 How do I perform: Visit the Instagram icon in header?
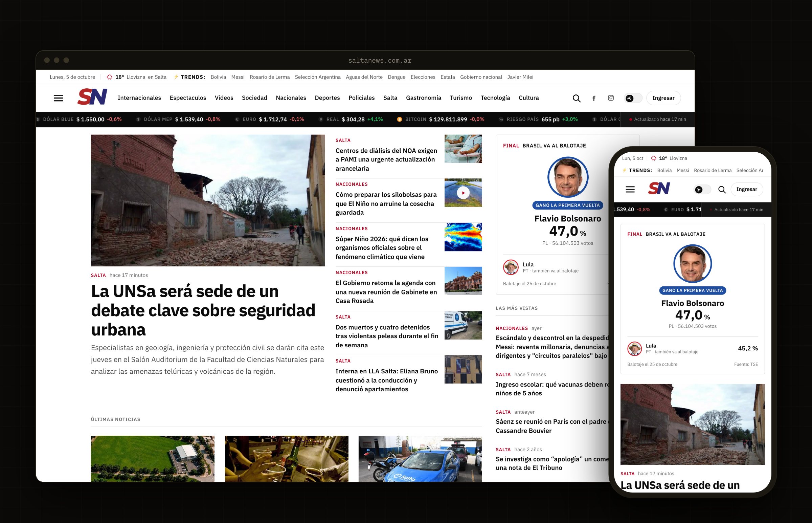(611, 98)
